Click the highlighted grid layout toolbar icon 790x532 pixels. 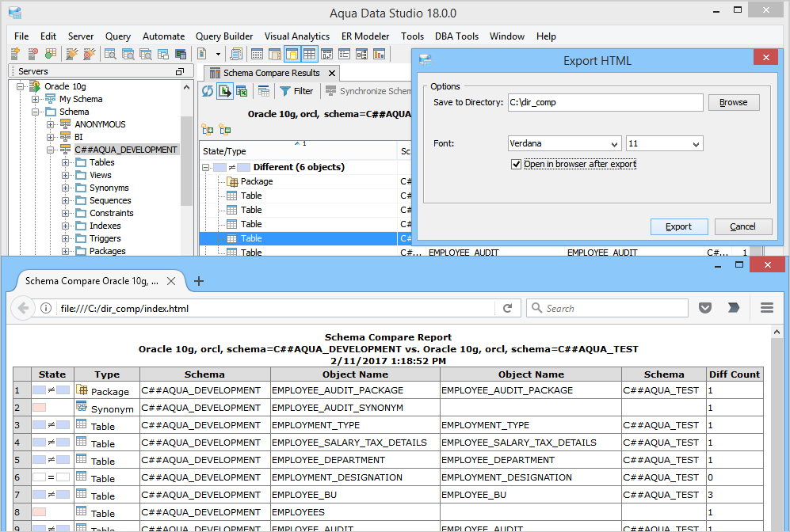[x=309, y=53]
